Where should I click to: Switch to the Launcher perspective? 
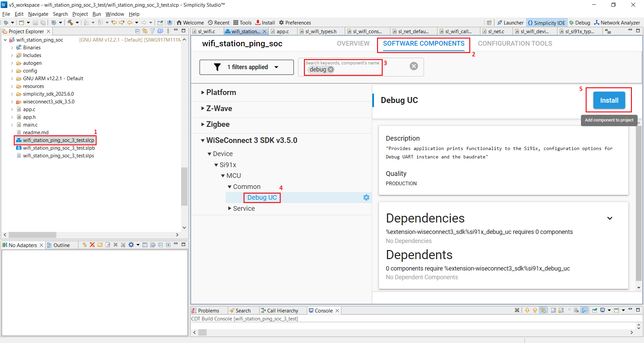[510, 22]
